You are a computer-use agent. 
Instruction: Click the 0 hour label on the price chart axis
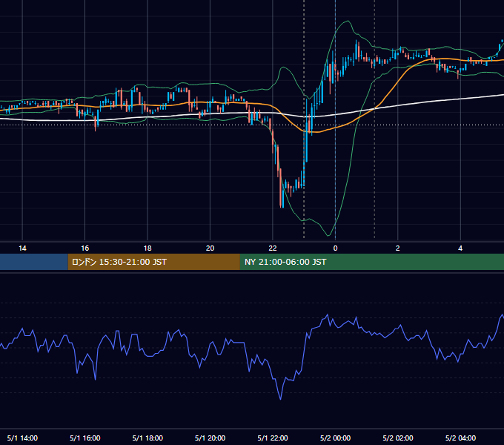(335, 248)
